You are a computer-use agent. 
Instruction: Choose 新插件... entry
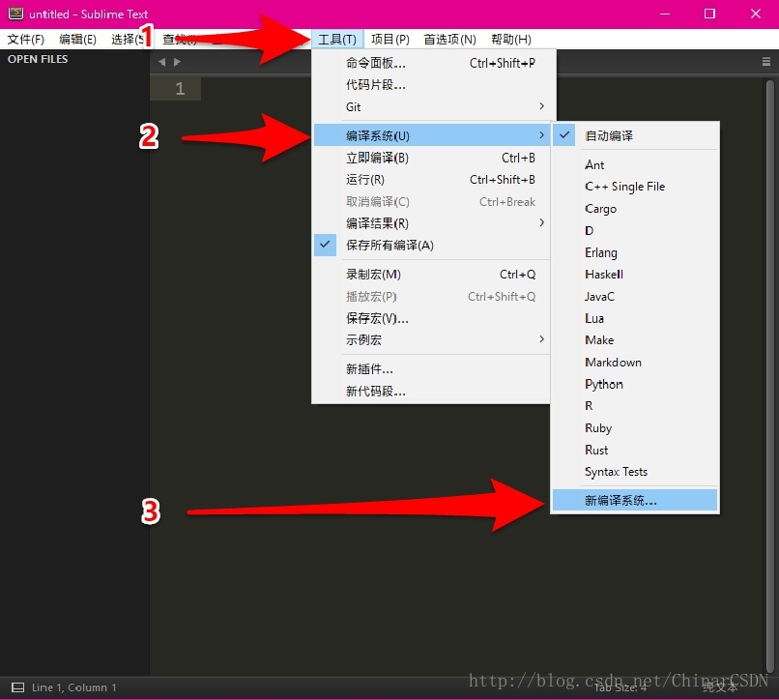coord(431,369)
